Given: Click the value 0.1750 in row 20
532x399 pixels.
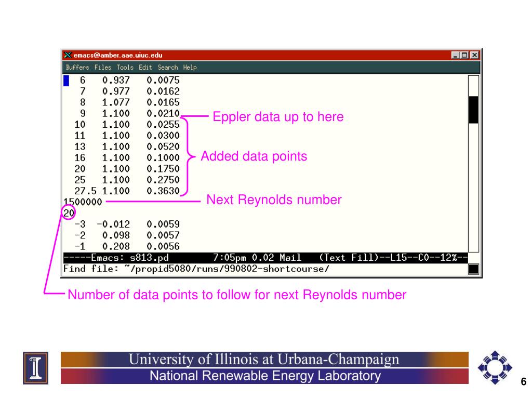Looking at the screenshot, I should (x=163, y=169).
